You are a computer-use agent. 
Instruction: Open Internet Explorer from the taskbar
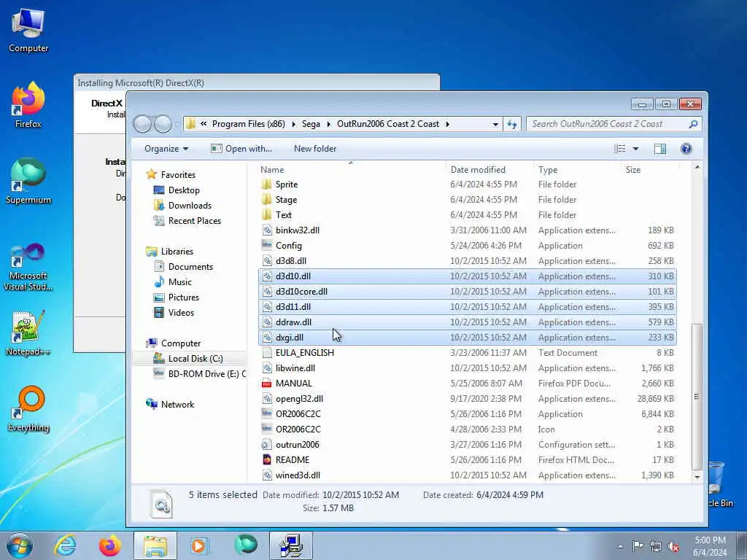pos(65,545)
